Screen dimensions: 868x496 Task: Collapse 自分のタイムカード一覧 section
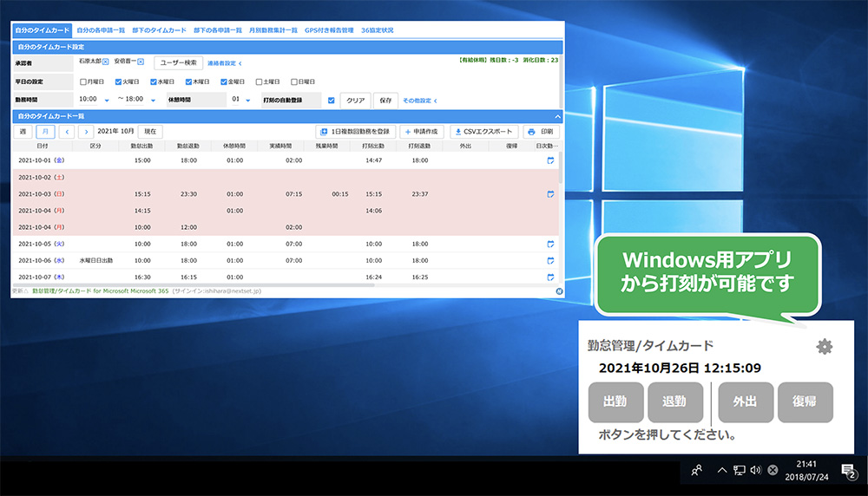557,117
